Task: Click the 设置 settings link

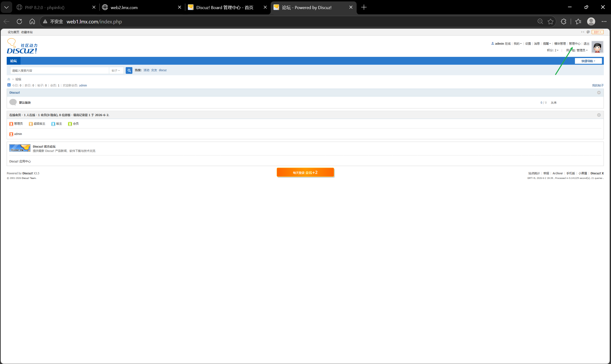Action: pos(528,44)
